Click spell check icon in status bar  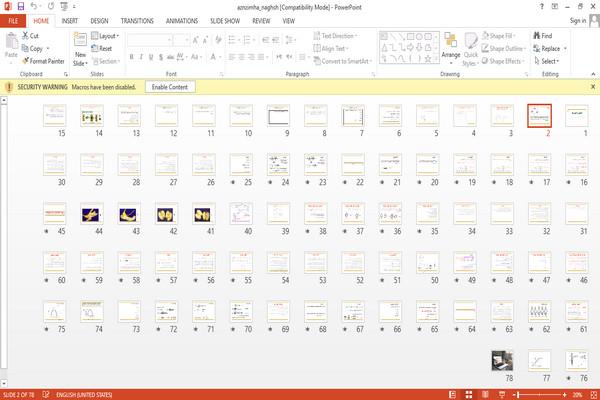tap(46, 394)
